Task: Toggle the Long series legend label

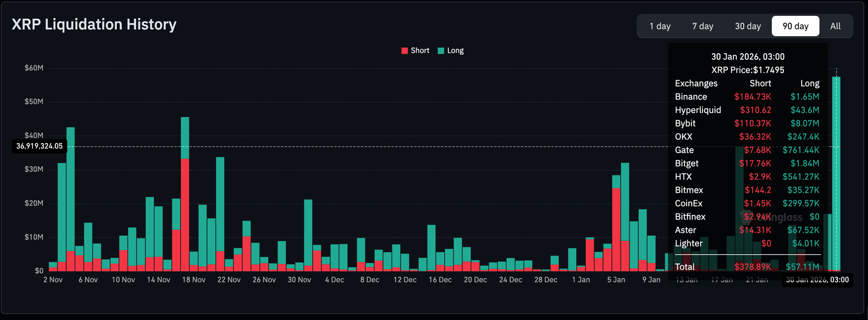Action: coord(455,50)
